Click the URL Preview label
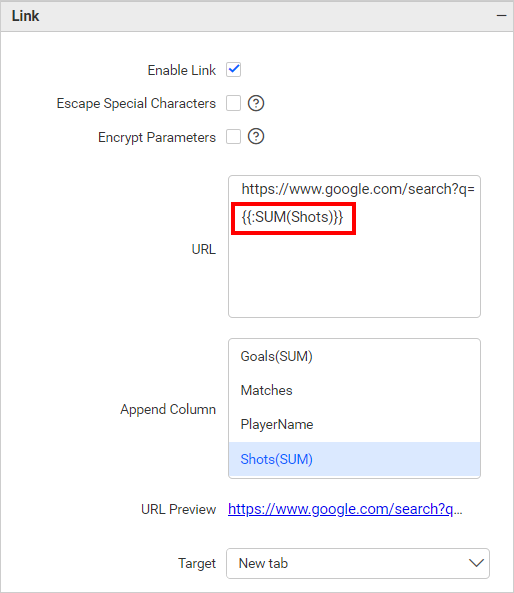The image size is (514, 593). (179, 509)
